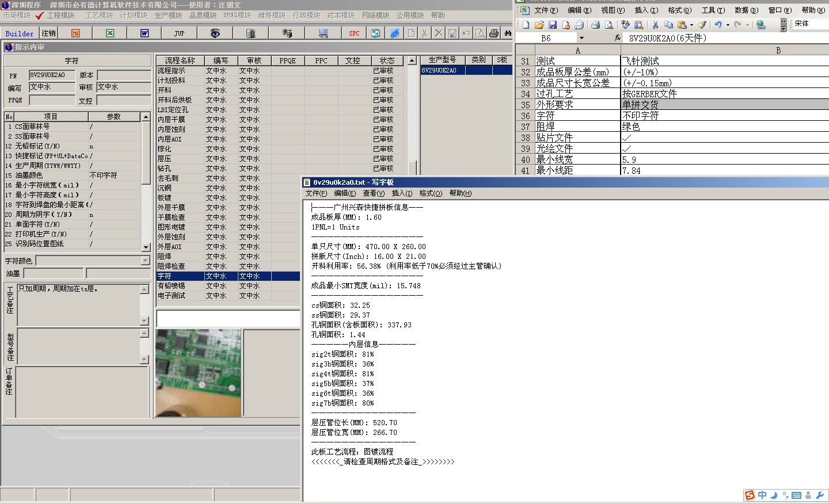Click Excel's Print Preview icon
Screen dimensions: 829x504
tap(609, 25)
